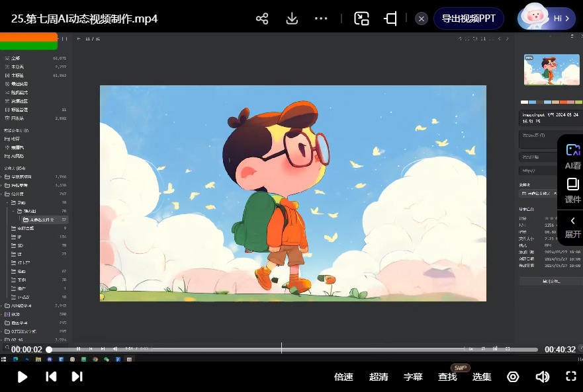Image resolution: width=583 pixels, height=392 pixels.
Task: Toggle fullscreen mode
Action: [x=571, y=377]
